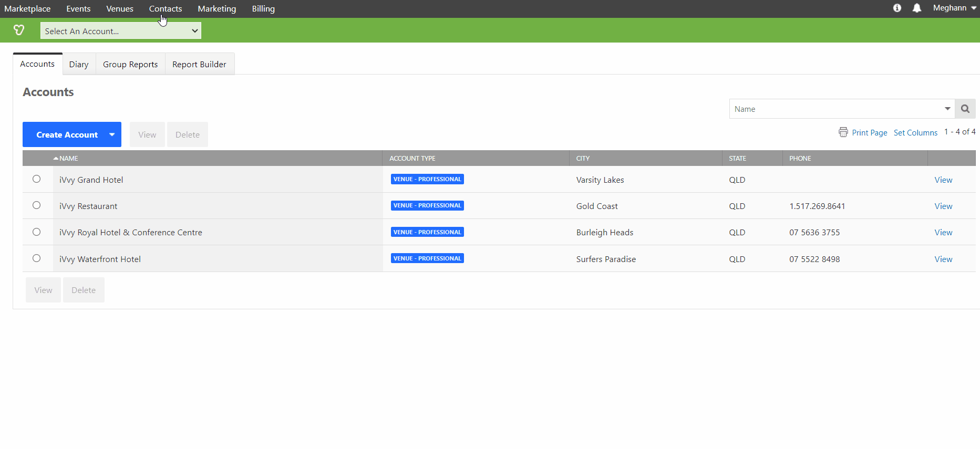
Task: Open the info help icon
Action: coord(897,8)
